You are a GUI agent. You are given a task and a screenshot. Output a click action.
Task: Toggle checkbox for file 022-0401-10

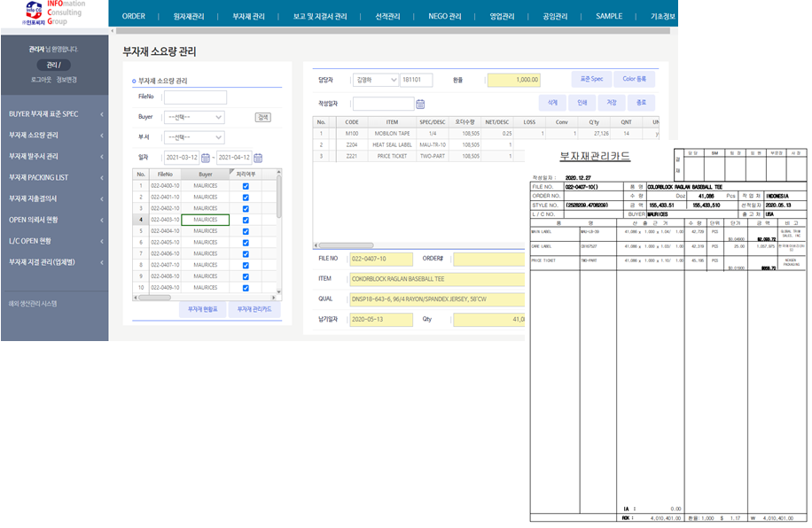[246, 198]
